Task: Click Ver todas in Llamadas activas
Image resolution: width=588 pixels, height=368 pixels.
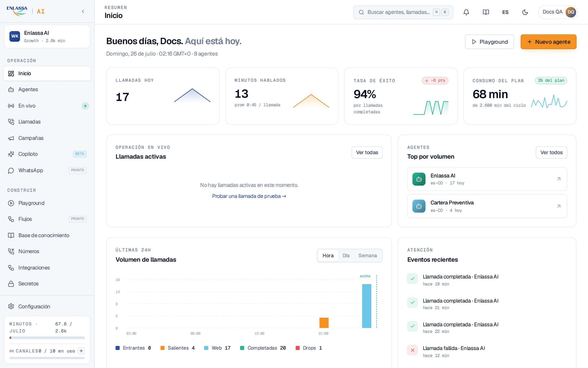Action: (x=367, y=153)
